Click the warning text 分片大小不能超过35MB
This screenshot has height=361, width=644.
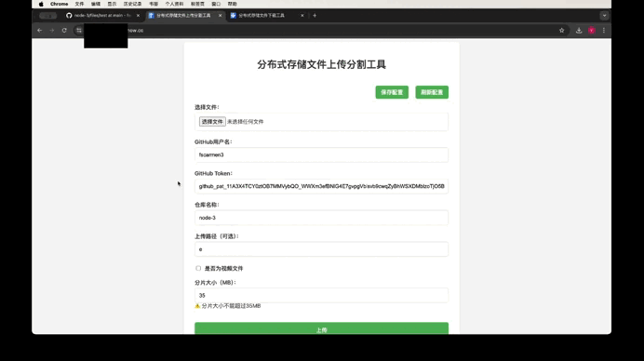click(x=231, y=306)
